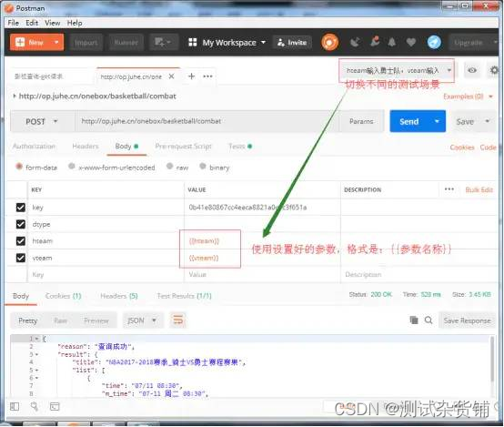Open the Examples (0) dropdown
The height and width of the screenshot is (427, 504).
point(468,97)
